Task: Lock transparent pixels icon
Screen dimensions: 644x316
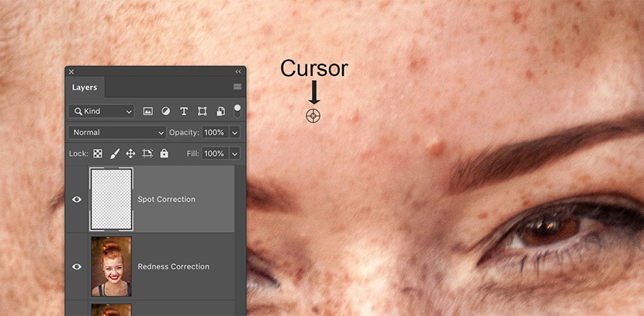Action: pyautogui.click(x=98, y=154)
